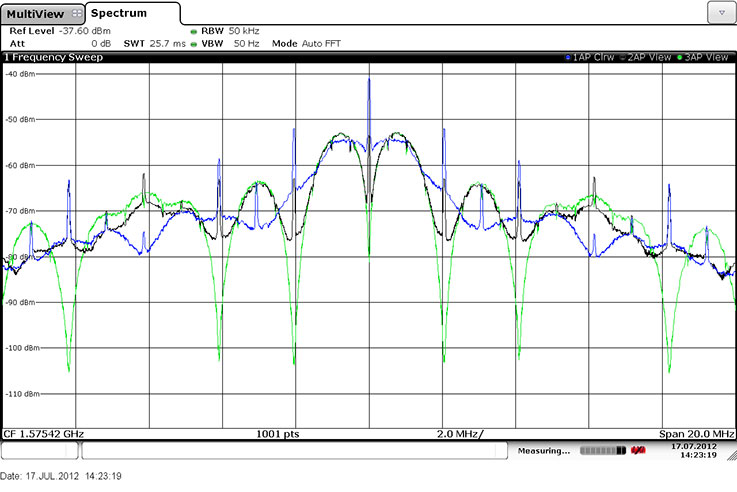
Task: Click the red status icon near the clock
Action: 636,451
